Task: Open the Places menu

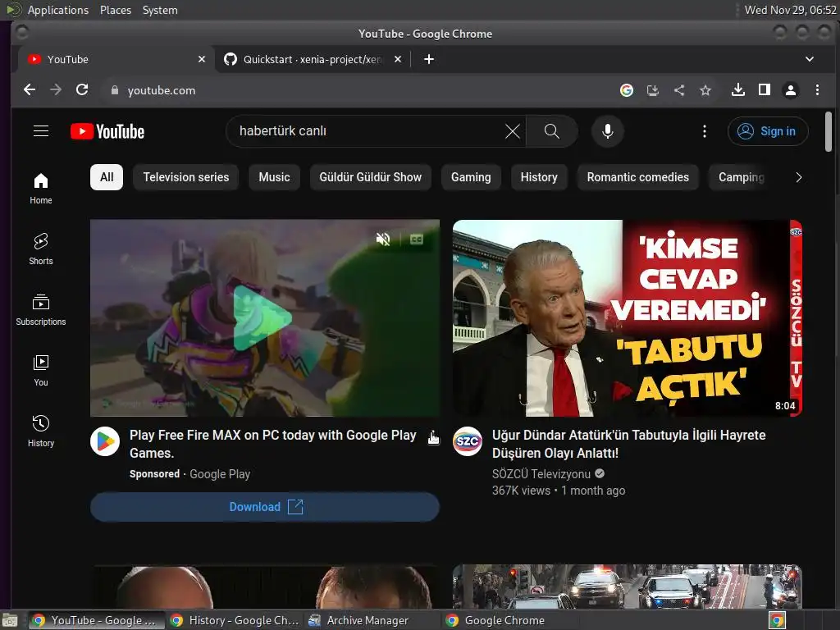Action: (116, 10)
